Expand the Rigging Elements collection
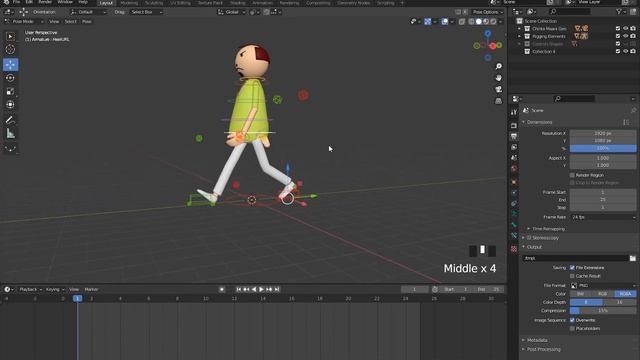Screen dimensions: 640x360 [x=519, y=36]
